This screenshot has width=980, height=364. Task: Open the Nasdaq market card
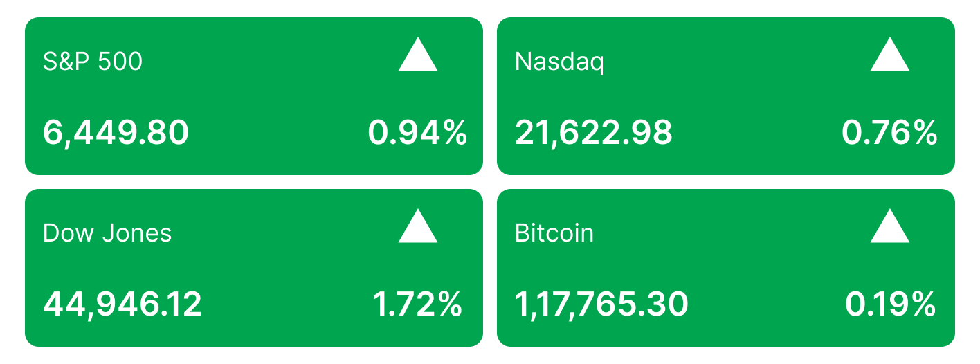click(726, 96)
